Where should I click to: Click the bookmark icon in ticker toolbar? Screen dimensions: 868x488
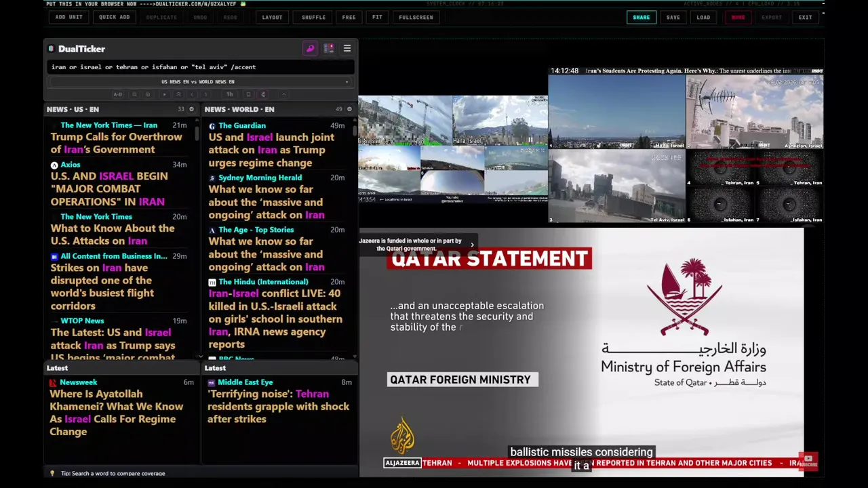248,94
